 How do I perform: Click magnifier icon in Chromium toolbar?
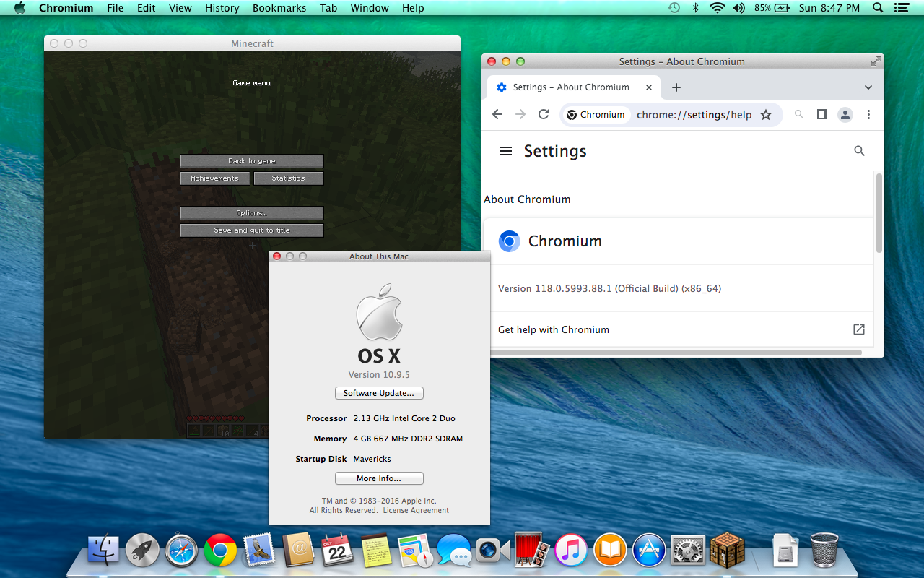pyautogui.click(x=799, y=114)
